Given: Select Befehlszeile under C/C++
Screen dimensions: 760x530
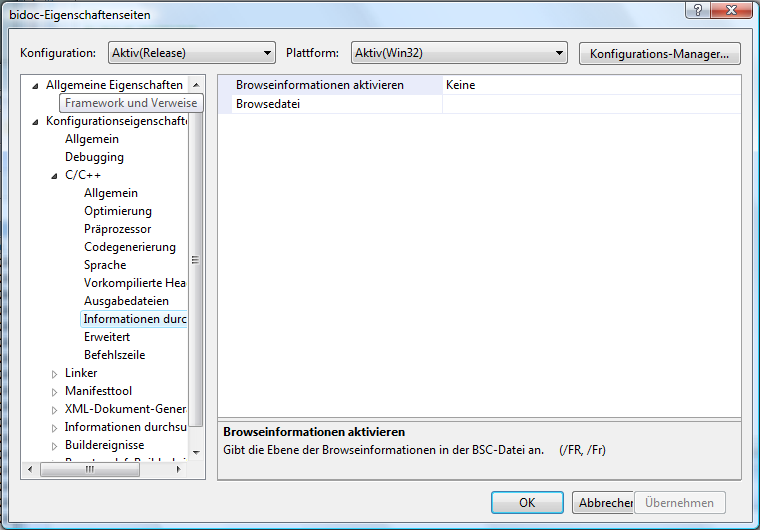Looking at the screenshot, I should (114, 355).
